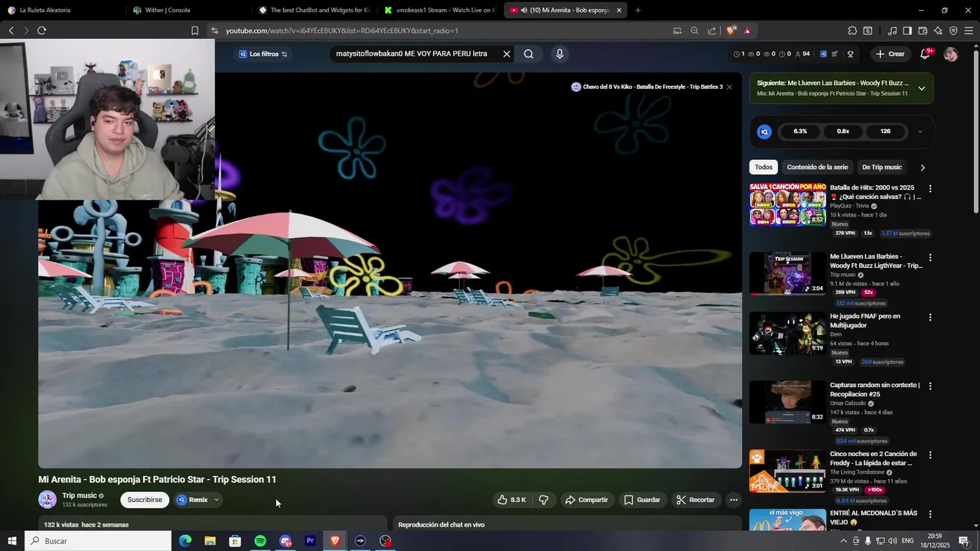
Task: Click the Guardar button
Action: click(x=642, y=500)
